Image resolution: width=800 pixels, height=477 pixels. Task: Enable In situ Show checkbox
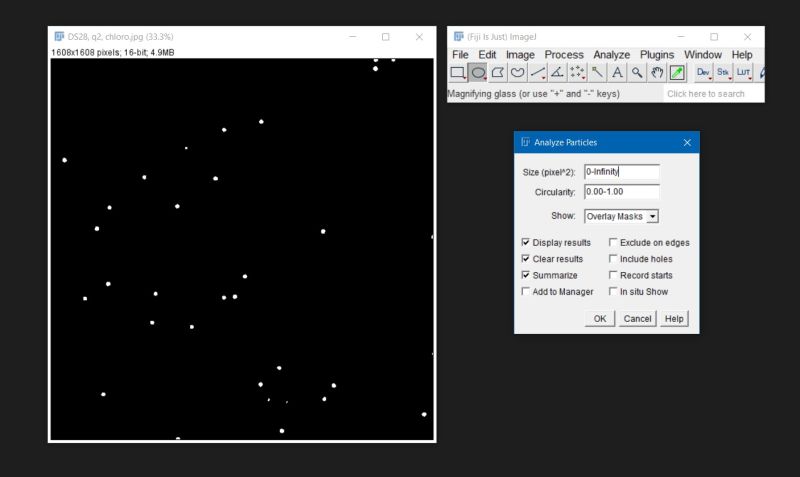(x=613, y=291)
